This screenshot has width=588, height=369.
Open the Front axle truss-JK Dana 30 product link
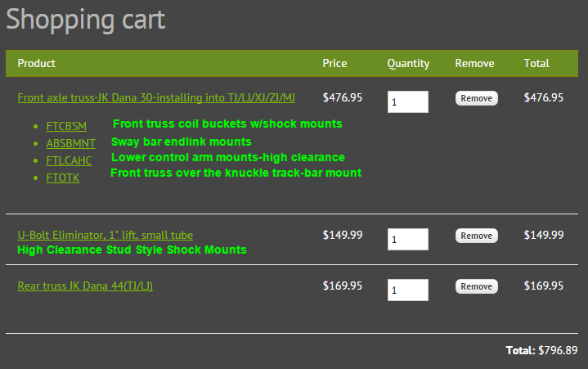pyautogui.click(x=156, y=98)
